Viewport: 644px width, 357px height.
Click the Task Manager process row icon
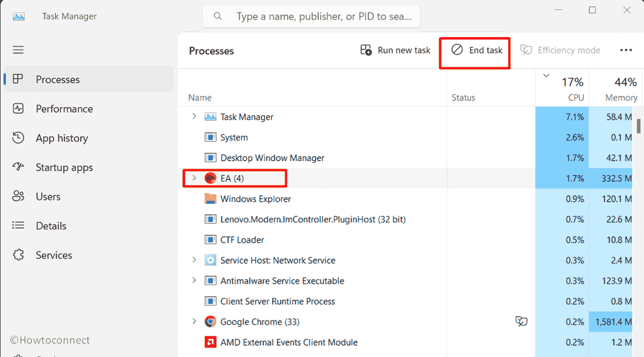[x=210, y=117]
